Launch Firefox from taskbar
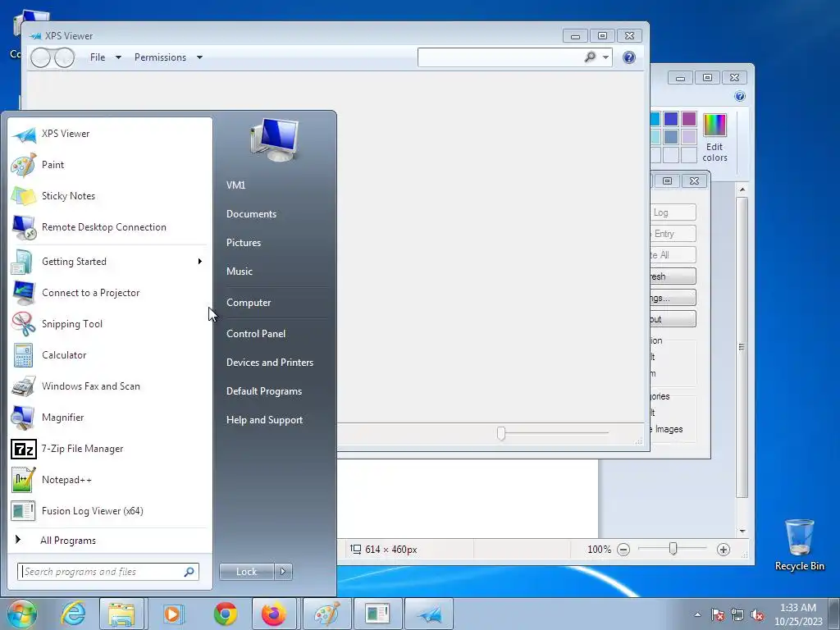Screen dimensions: 840x630 coord(274,614)
